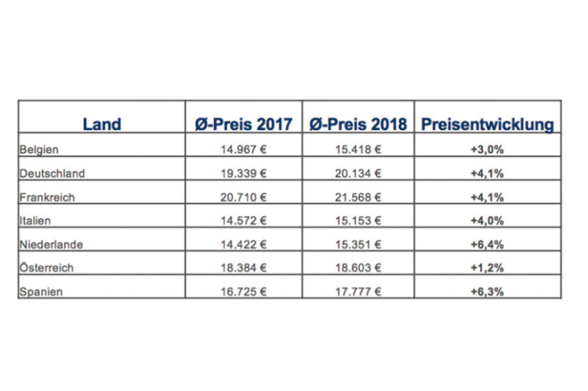Click the Belgien row label
Screen dimensions: 588x391
40,150
